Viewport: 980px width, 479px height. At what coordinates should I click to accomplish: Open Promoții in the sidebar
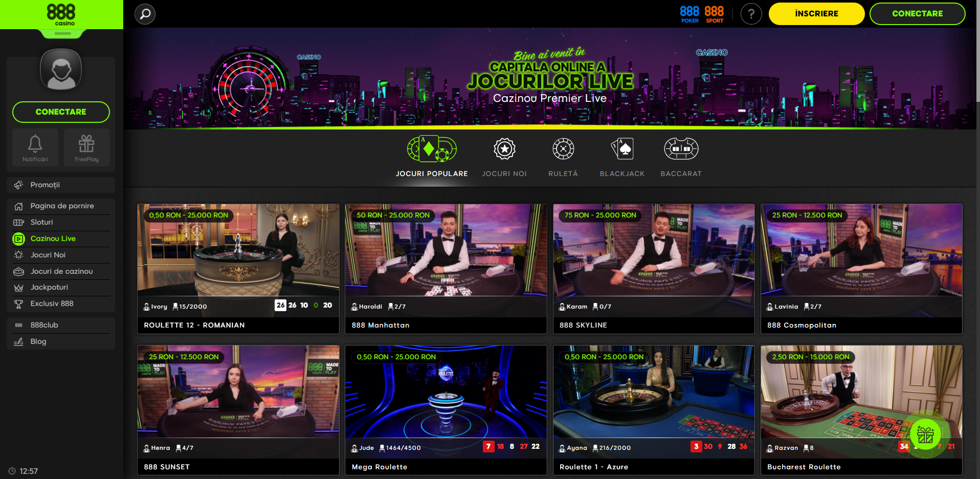61,185
